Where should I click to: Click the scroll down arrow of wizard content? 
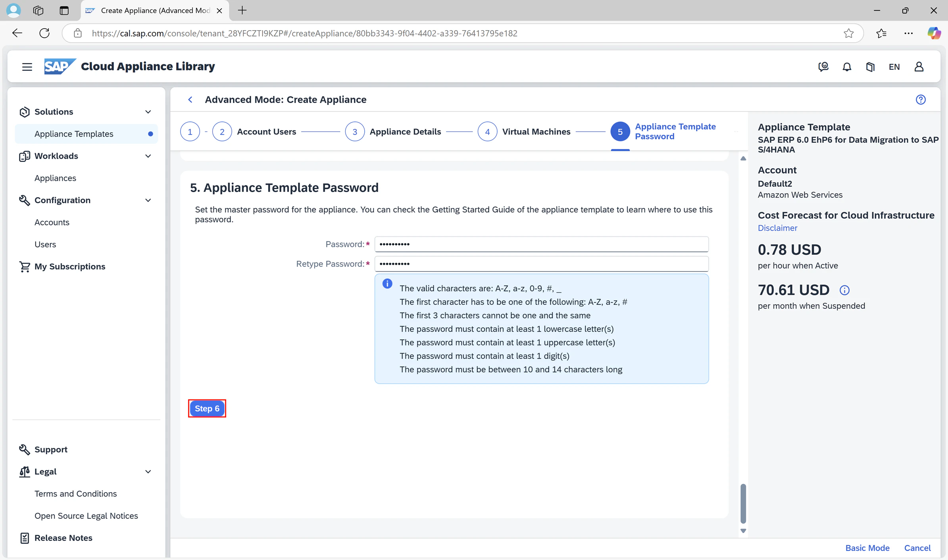click(743, 531)
